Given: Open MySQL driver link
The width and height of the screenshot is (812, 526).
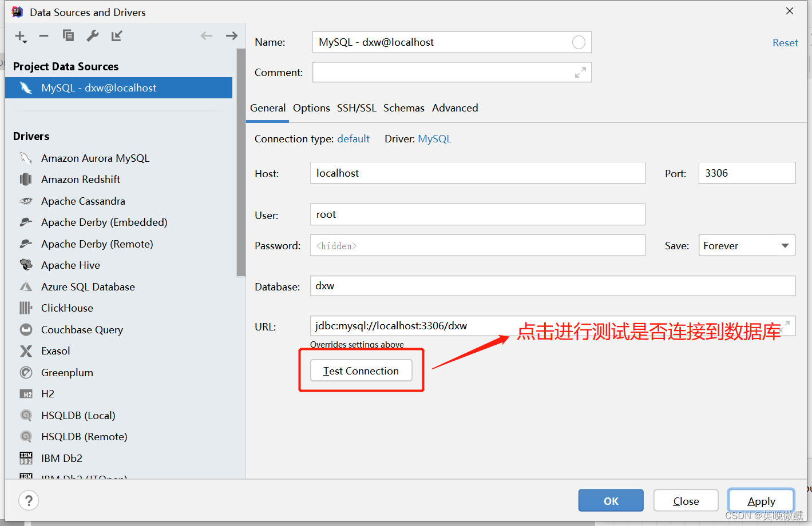Looking at the screenshot, I should click(434, 139).
